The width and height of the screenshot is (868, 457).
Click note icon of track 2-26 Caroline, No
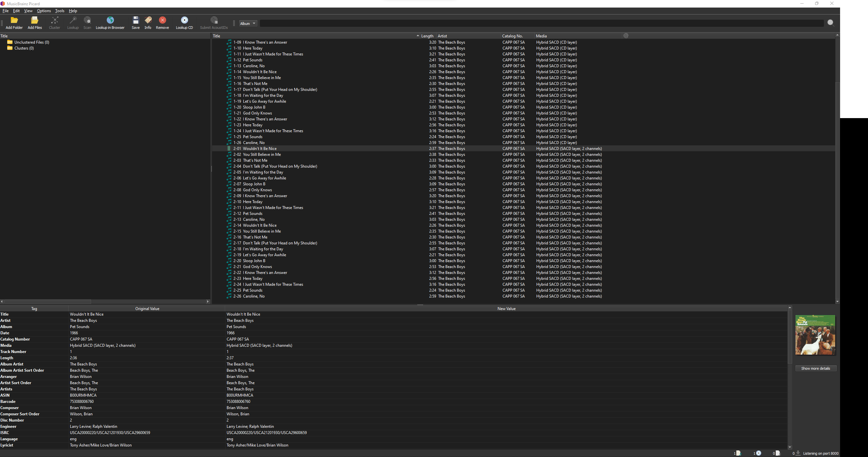coord(229,296)
